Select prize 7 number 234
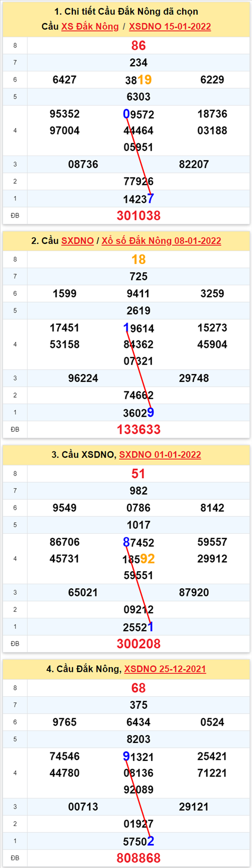 [139, 63]
